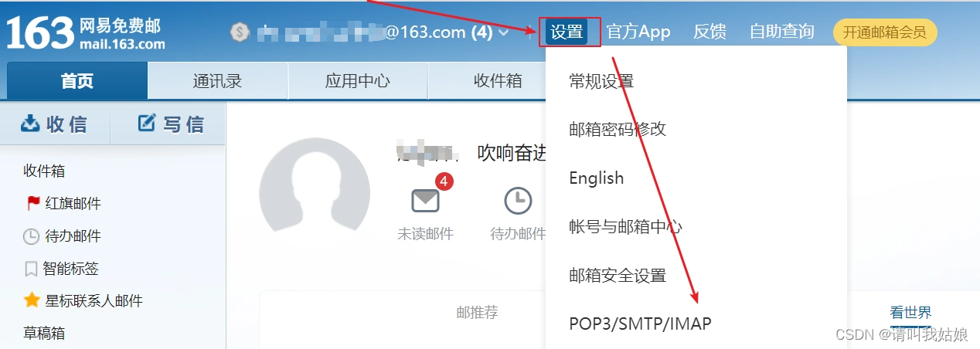Click the 163 NetEase mail logo
The width and height of the screenshot is (980, 349).
click(85, 32)
